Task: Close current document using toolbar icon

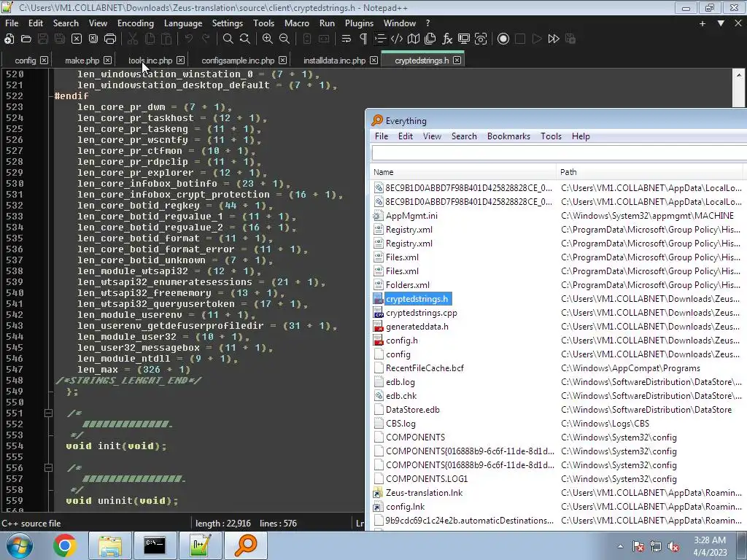Action: click(x=76, y=39)
